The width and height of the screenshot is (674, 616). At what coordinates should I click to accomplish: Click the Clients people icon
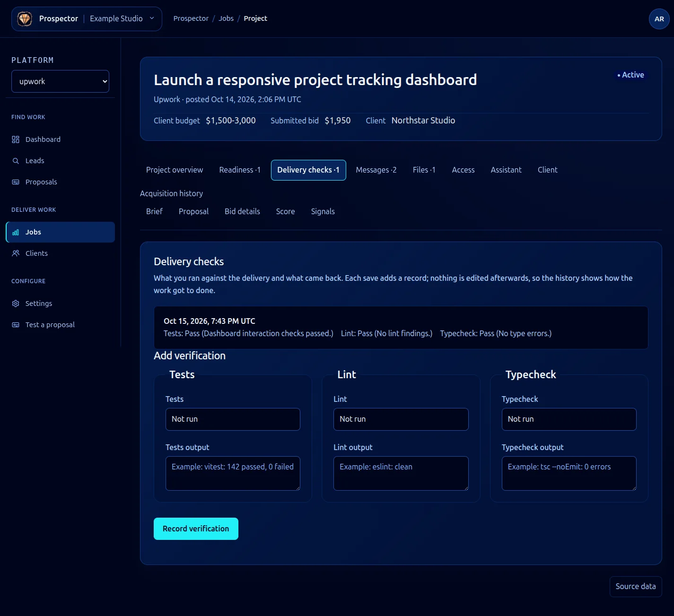[16, 253]
